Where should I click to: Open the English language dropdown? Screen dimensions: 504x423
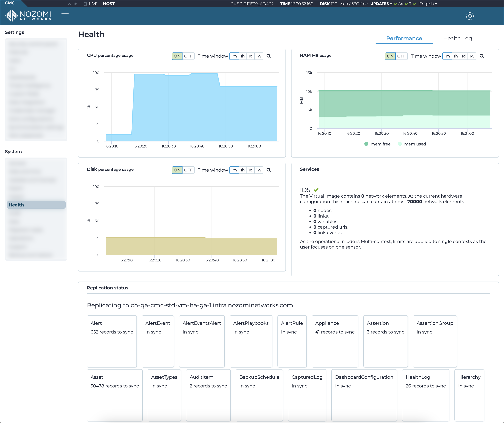pos(428,4)
